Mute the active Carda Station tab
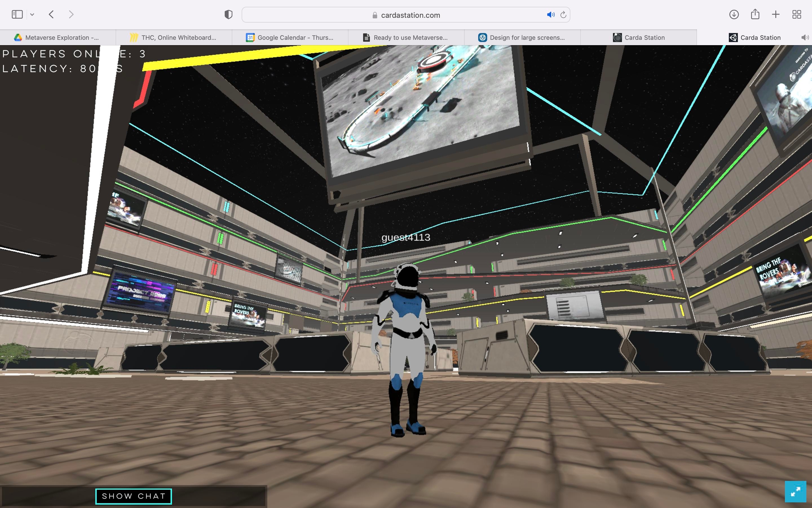Image resolution: width=812 pixels, height=508 pixels. (805, 37)
